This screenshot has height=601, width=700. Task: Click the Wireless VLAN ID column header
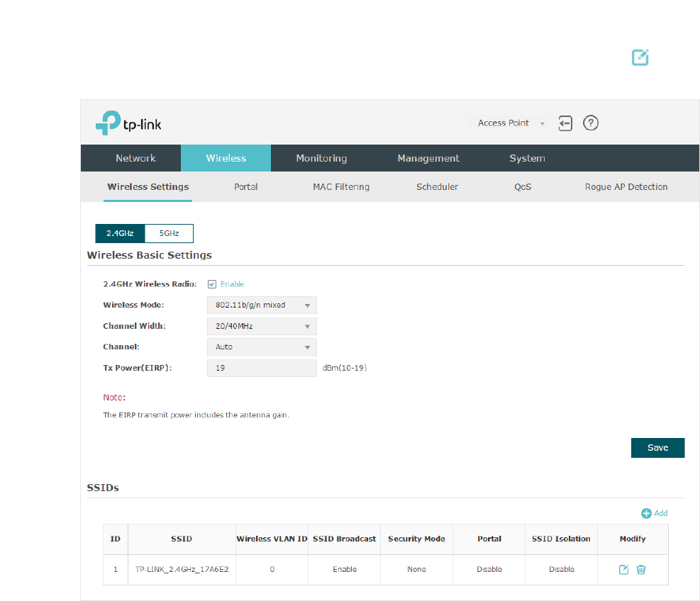(272, 539)
